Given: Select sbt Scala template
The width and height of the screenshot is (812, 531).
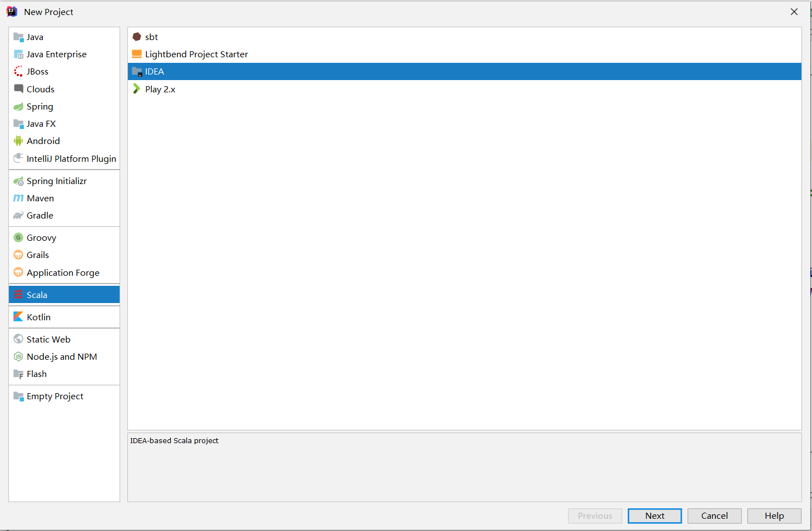Looking at the screenshot, I should click(x=464, y=37).
